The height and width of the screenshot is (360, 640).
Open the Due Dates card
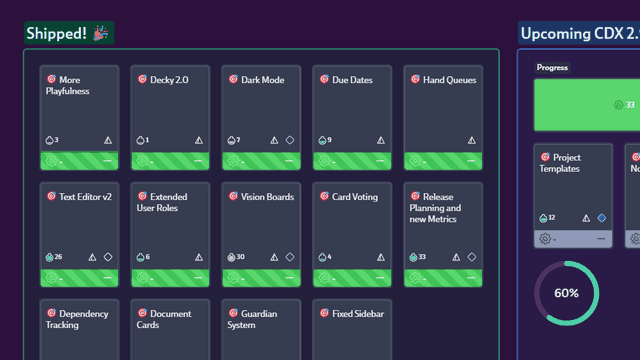(x=352, y=118)
